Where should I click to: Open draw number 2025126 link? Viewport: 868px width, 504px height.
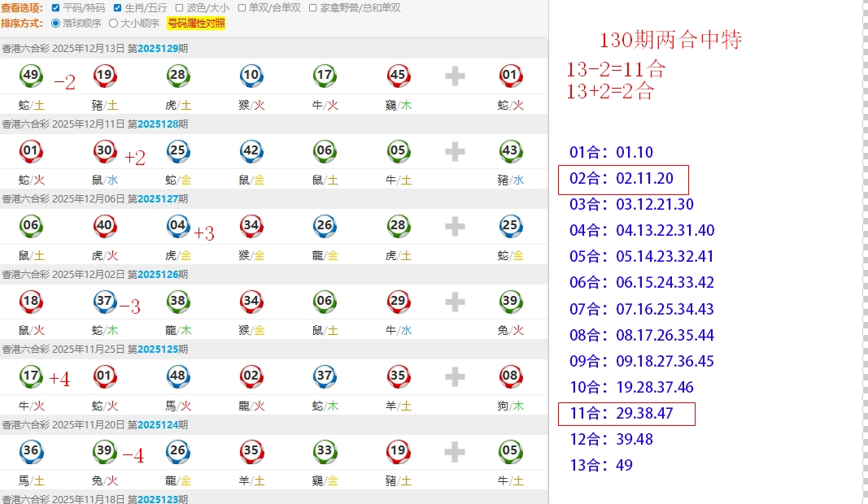click(x=157, y=274)
